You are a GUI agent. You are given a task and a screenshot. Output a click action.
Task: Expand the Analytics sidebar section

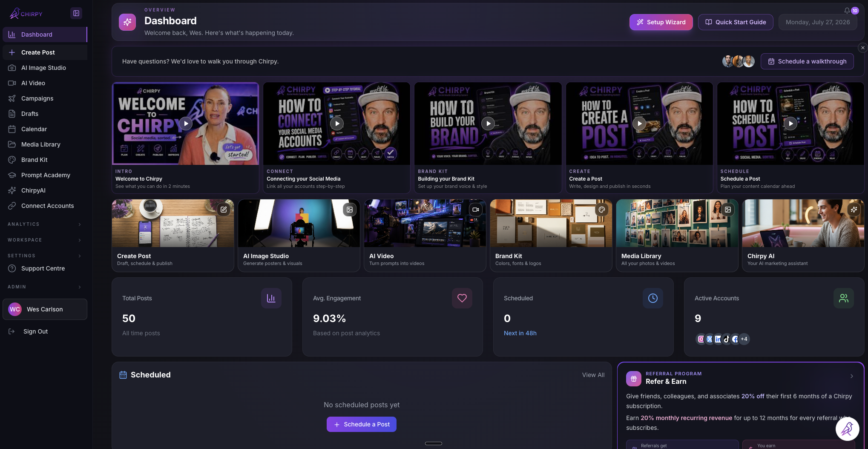coord(45,224)
